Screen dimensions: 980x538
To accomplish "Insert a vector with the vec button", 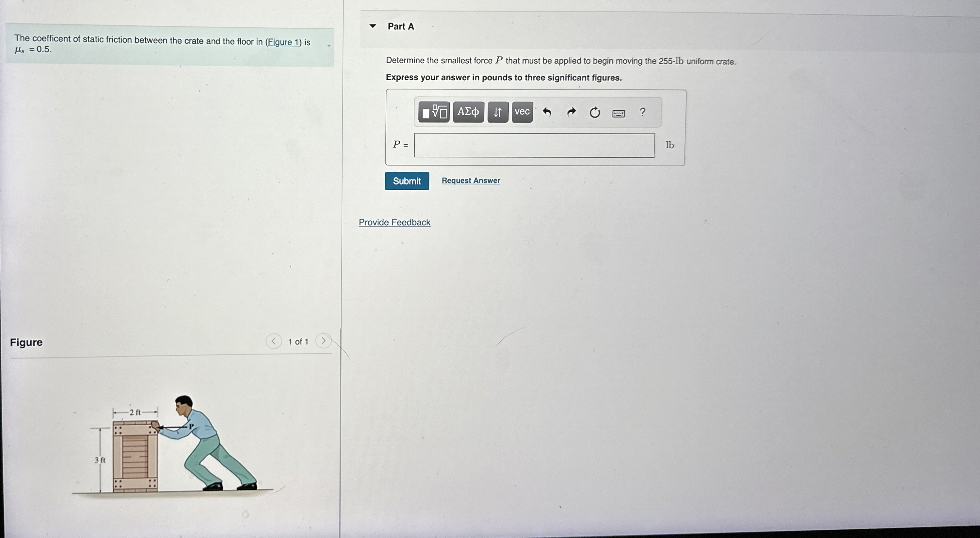I will point(522,112).
